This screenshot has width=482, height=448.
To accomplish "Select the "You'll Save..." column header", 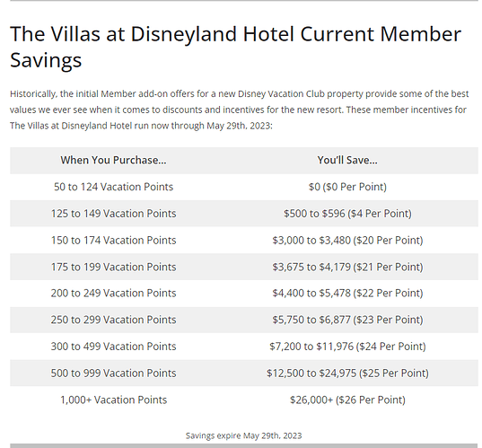I will coord(347,160).
